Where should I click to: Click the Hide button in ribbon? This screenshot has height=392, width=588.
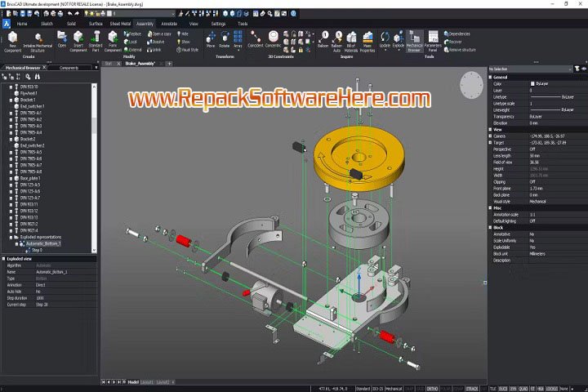pyautogui.click(x=183, y=33)
